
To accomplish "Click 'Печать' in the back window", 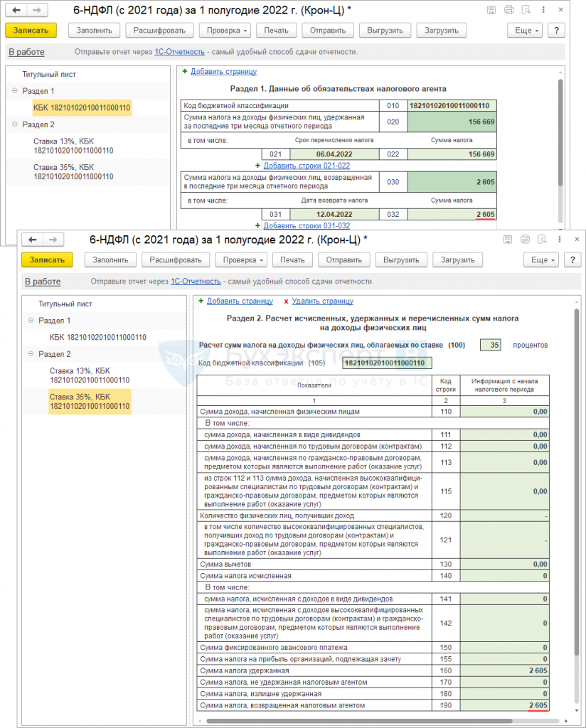I will click(x=276, y=30).
